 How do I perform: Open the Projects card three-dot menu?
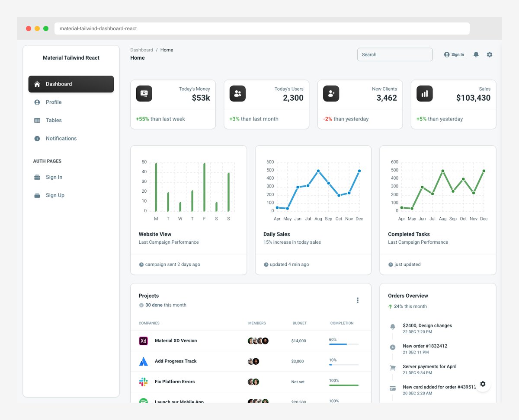(358, 300)
